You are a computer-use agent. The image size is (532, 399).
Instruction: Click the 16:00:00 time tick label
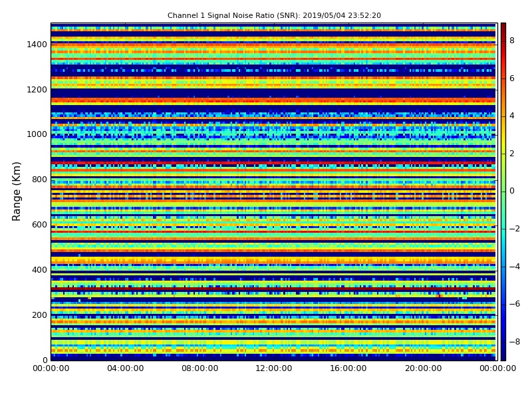(x=348, y=368)
